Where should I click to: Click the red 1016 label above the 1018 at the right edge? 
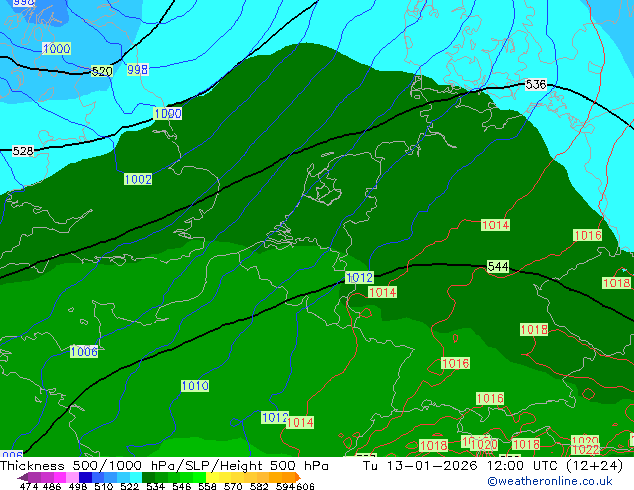tap(588, 235)
